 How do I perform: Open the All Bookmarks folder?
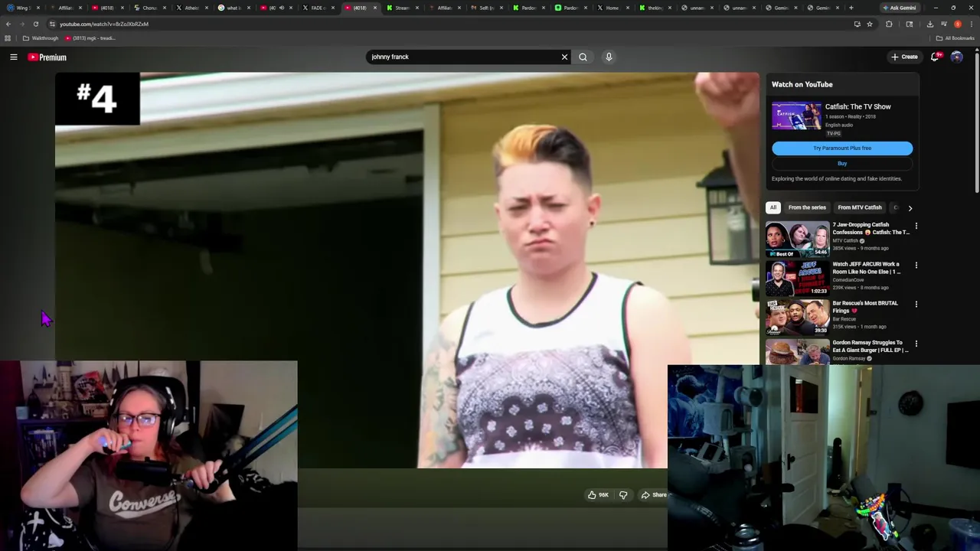(x=955, y=38)
